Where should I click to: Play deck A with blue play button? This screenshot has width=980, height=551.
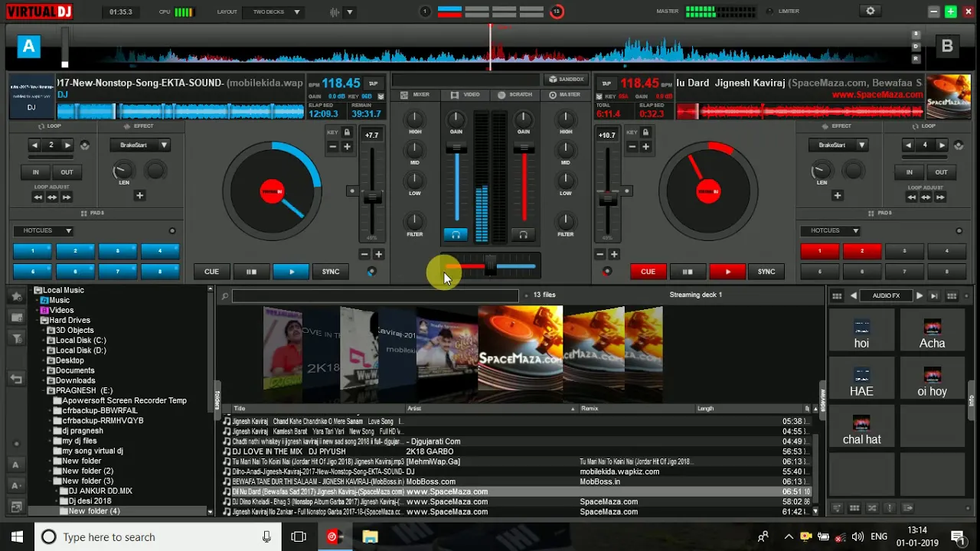[x=291, y=272]
